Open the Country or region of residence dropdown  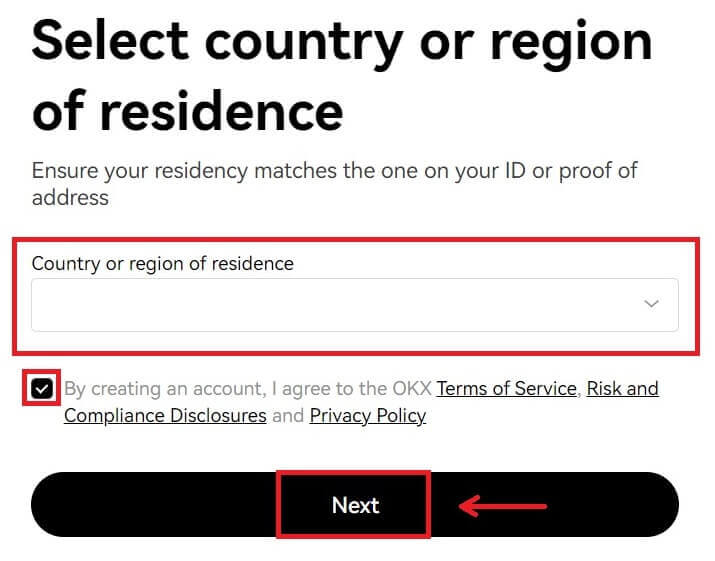pyautogui.click(x=355, y=305)
